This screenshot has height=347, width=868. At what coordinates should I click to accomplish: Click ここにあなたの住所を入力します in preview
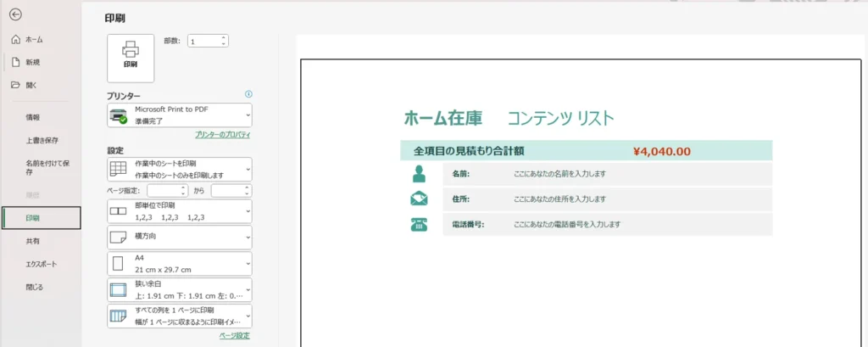pos(559,199)
